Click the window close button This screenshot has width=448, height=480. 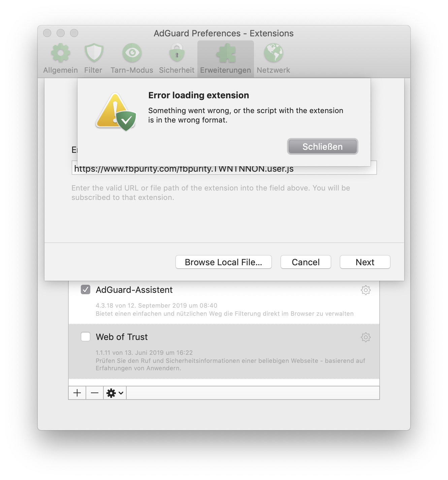(47, 33)
